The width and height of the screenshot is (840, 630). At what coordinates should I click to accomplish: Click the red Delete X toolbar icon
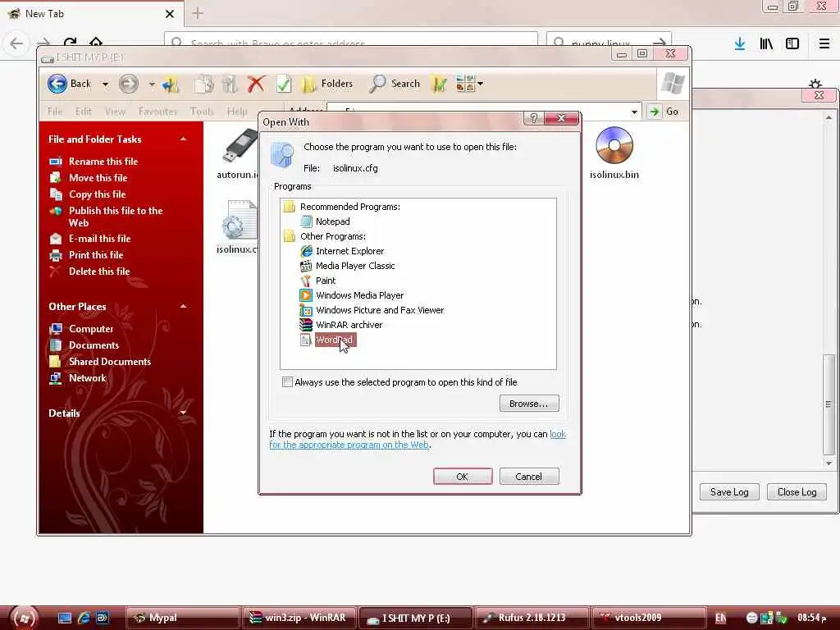[x=256, y=84]
